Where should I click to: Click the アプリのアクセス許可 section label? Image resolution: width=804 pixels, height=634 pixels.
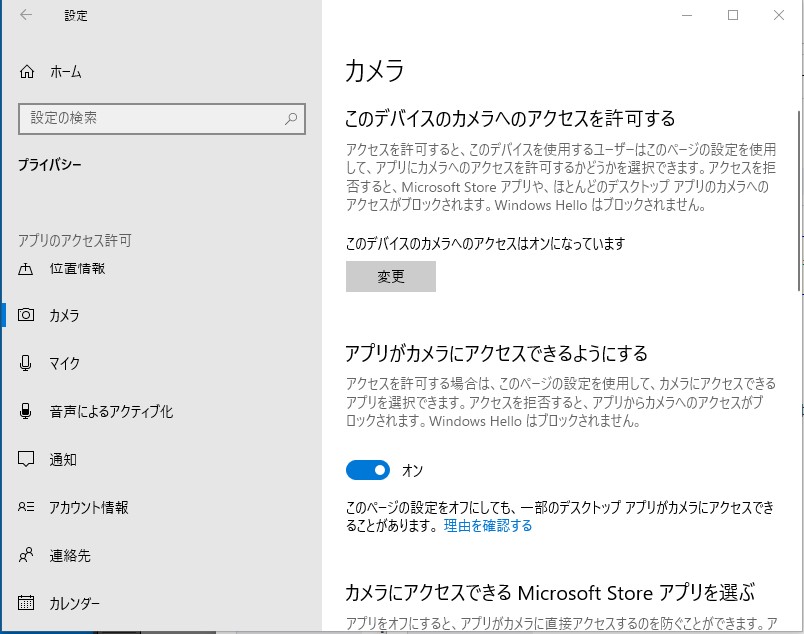[x=75, y=240]
